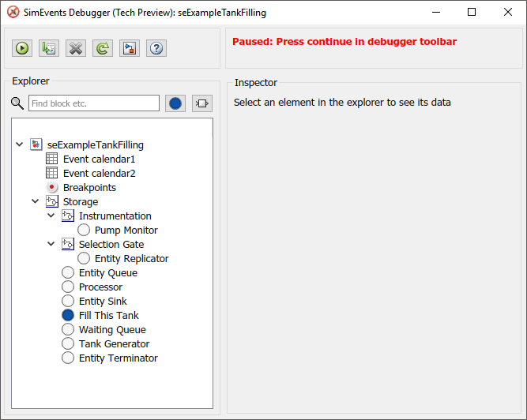Image resolution: width=527 pixels, height=420 pixels.
Task: Open debugger help question mark icon
Action: tap(156, 48)
